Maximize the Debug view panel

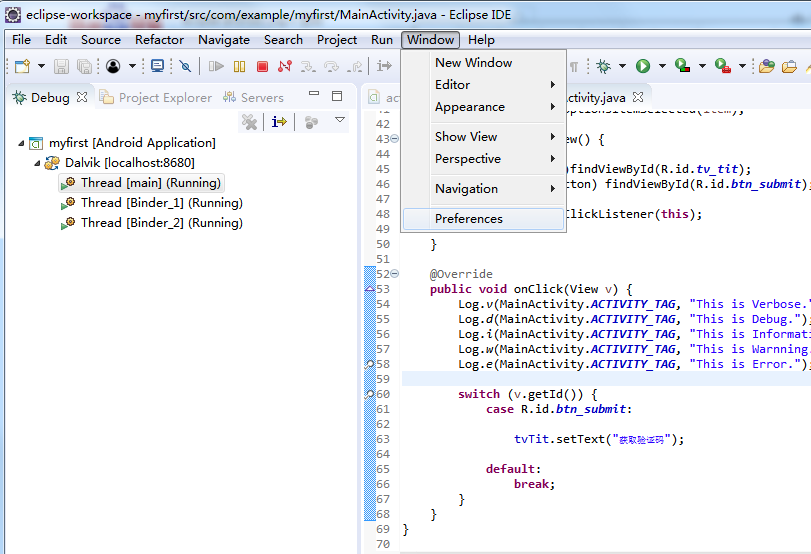click(x=337, y=96)
